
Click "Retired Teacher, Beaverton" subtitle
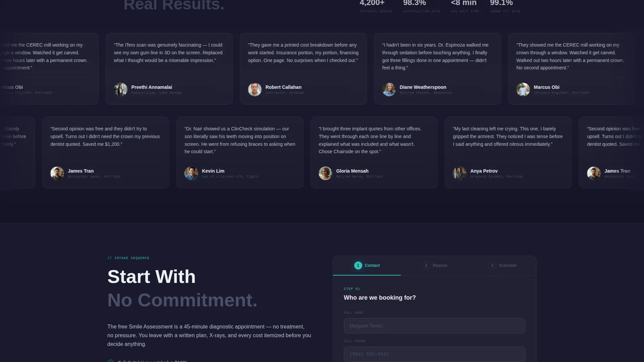[426, 93]
